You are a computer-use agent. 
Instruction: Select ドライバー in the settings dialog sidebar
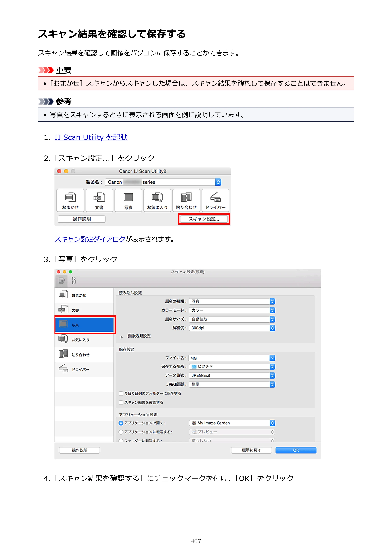click(84, 369)
